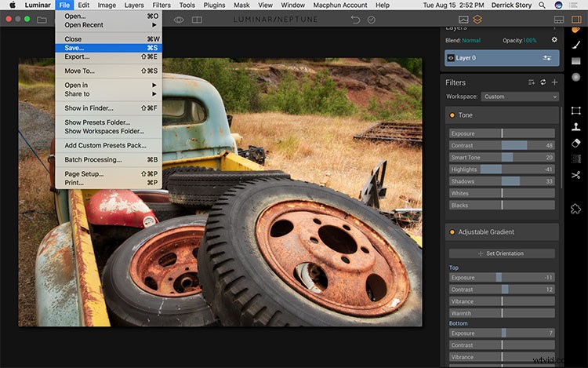This screenshot has height=368, width=588.
Task: Click the Top Exposure slider
Action: [502, 278]
